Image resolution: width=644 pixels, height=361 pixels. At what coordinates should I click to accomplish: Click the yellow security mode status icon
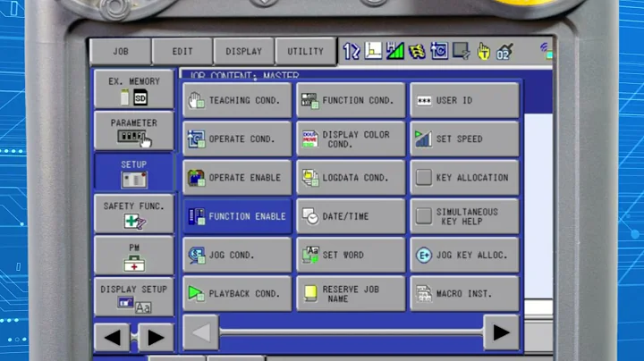417,51
